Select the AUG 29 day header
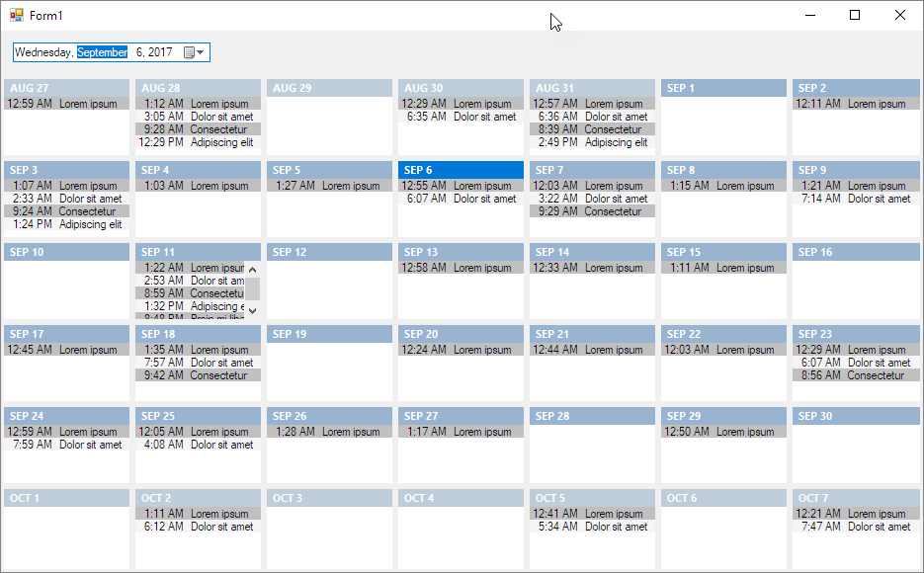Image resolution: width=924 pixels, height=573 pixels. 328,88
